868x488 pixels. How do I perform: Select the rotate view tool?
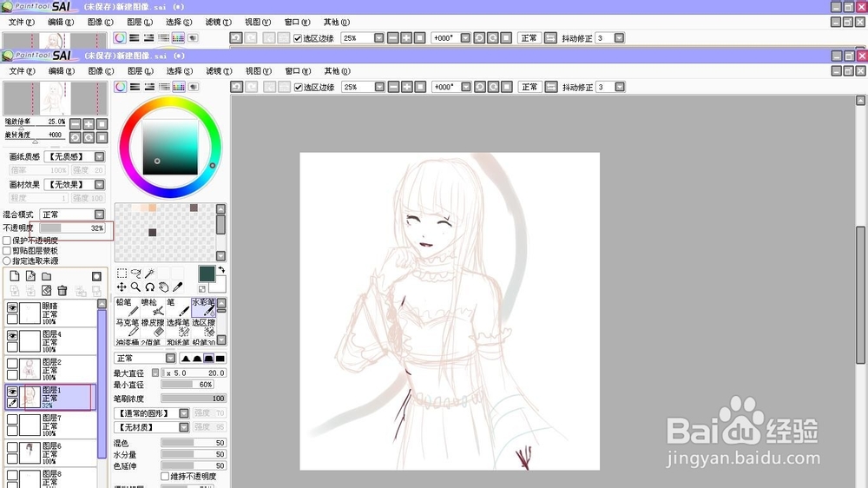[x=149, y=287]
